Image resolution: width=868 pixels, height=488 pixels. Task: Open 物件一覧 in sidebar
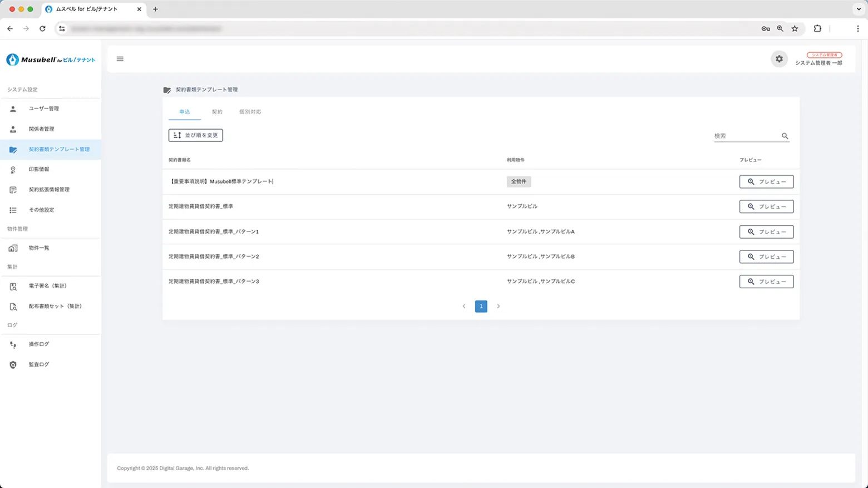(39, 248)
